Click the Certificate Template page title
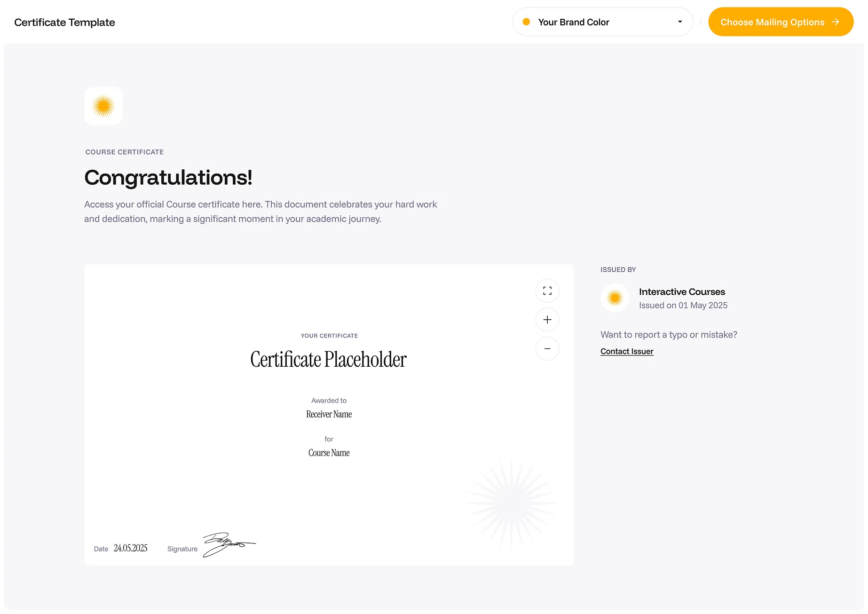Viewport: 868px width, 614px height. click(64, 23)
